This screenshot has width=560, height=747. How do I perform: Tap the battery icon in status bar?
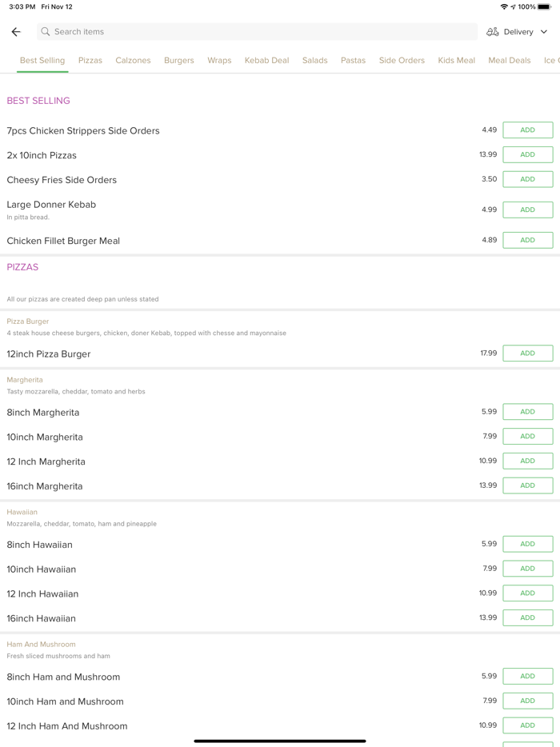tap(544, 6)
